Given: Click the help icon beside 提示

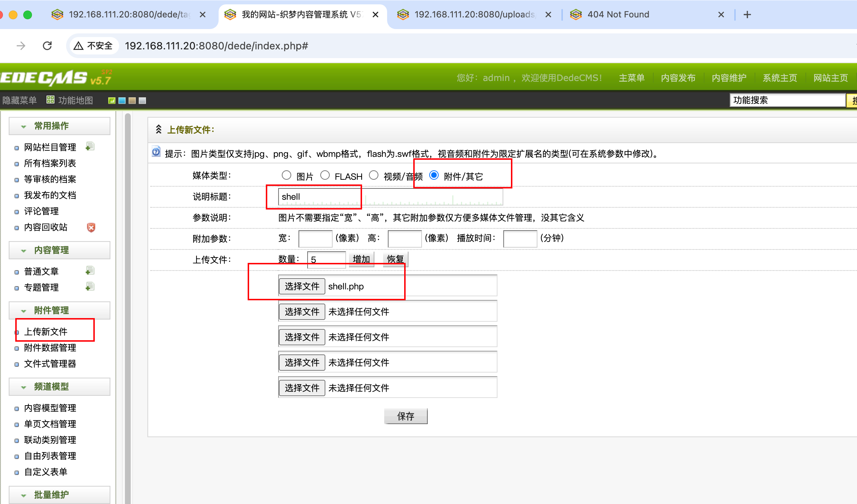Looking at the screenshot, I should pyautogui.click(x=156, y=152).
